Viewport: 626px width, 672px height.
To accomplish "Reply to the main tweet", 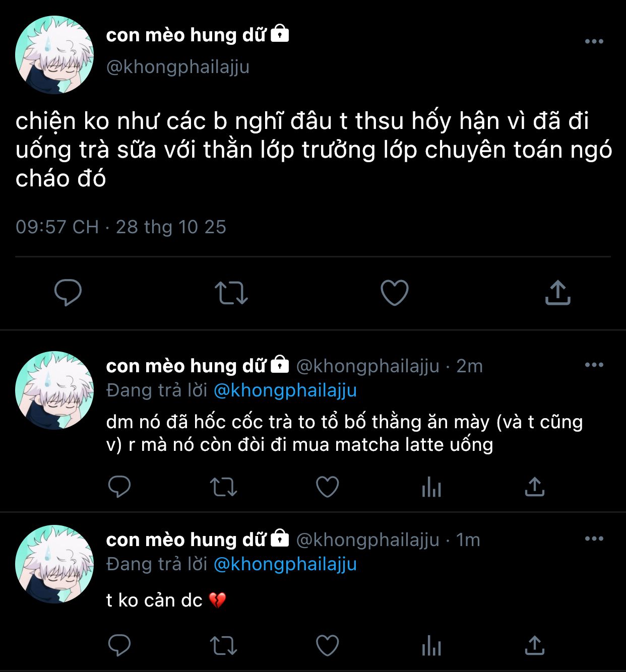I will pyautogui.click(x=68, y=292).
